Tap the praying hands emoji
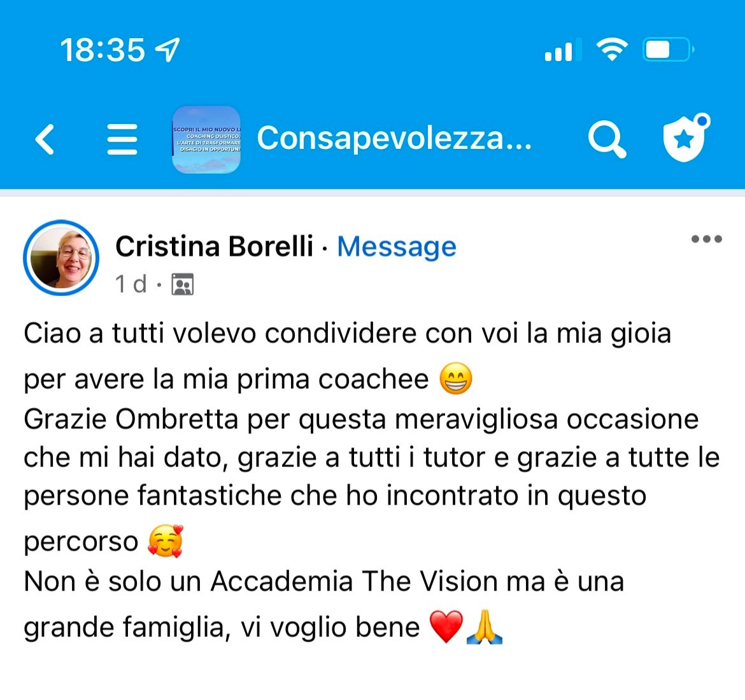This screenshot has height=700, width=745. pyautogui.click(x=485, y=626)
